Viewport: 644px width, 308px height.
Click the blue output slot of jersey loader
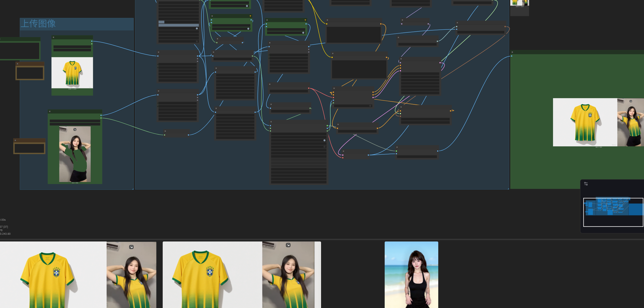tap(92, 41)
